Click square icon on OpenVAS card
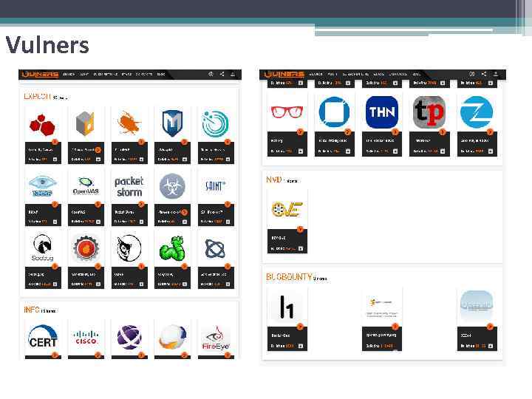532x399 pixels. [98, 222]
